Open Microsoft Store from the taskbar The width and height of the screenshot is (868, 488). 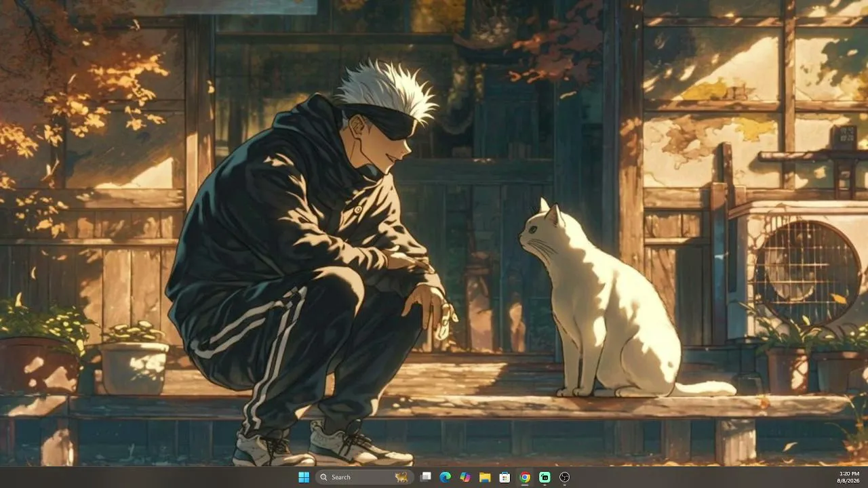pyautogui.click(x=505, y=477)
